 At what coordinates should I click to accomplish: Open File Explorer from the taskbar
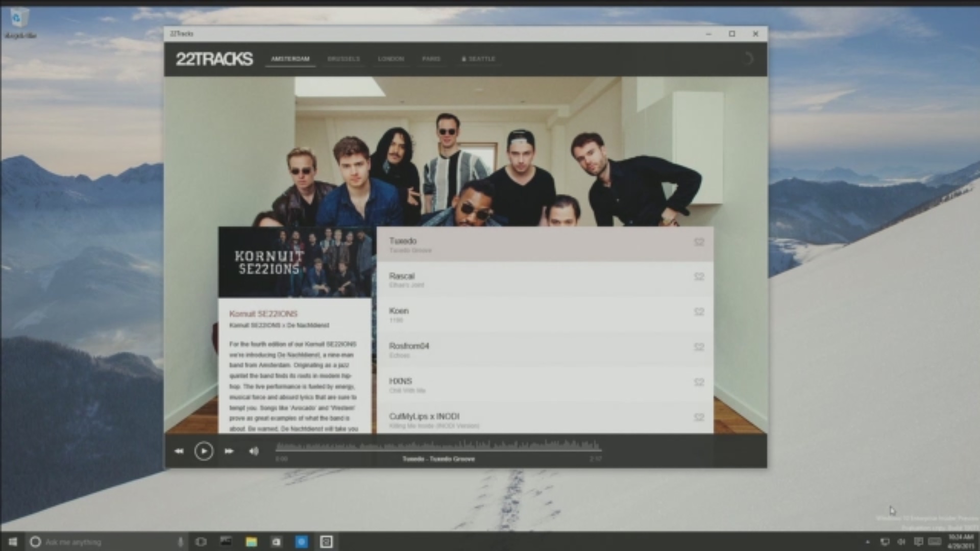pyautogui.click(x=251, y=542)
